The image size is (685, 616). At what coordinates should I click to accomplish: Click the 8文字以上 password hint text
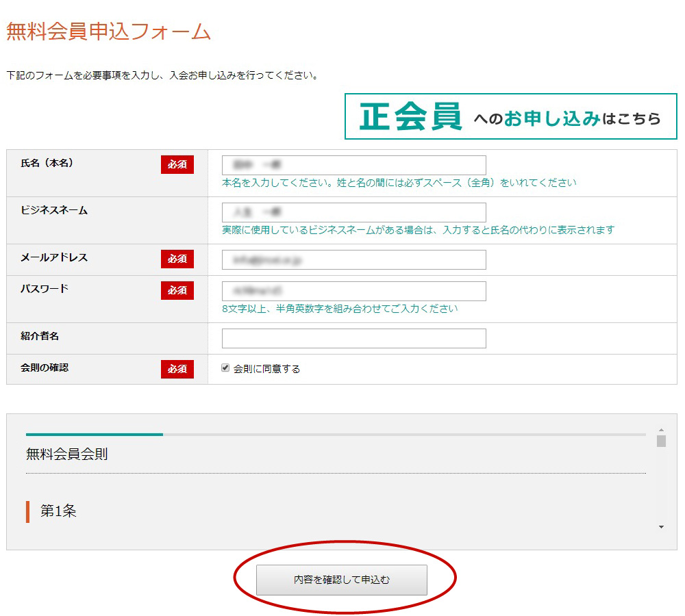[x=340, y=309]
